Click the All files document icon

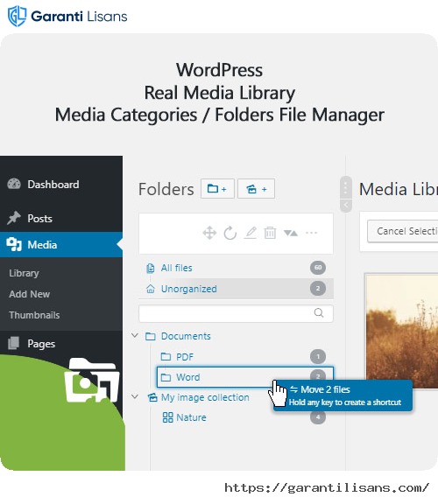click(151, 268)
